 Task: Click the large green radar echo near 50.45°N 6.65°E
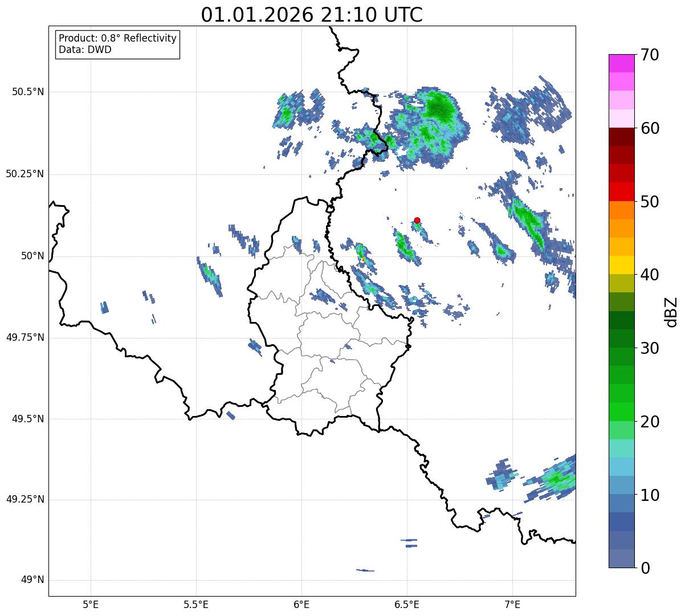pos(430,128)
